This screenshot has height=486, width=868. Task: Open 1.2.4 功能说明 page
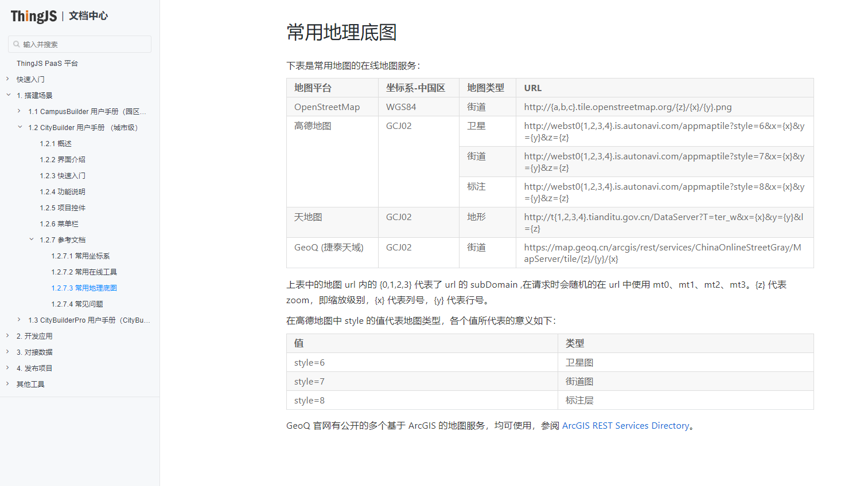(63, 192)
